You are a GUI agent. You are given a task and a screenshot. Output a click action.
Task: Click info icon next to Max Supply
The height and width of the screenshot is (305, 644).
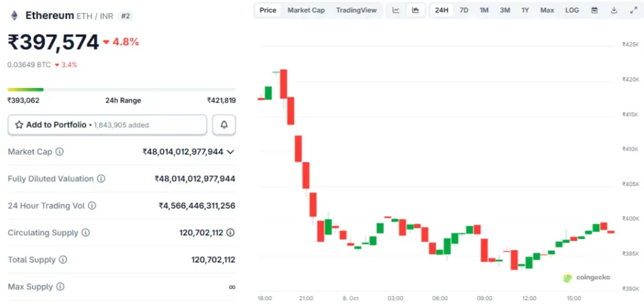point(60,287)
